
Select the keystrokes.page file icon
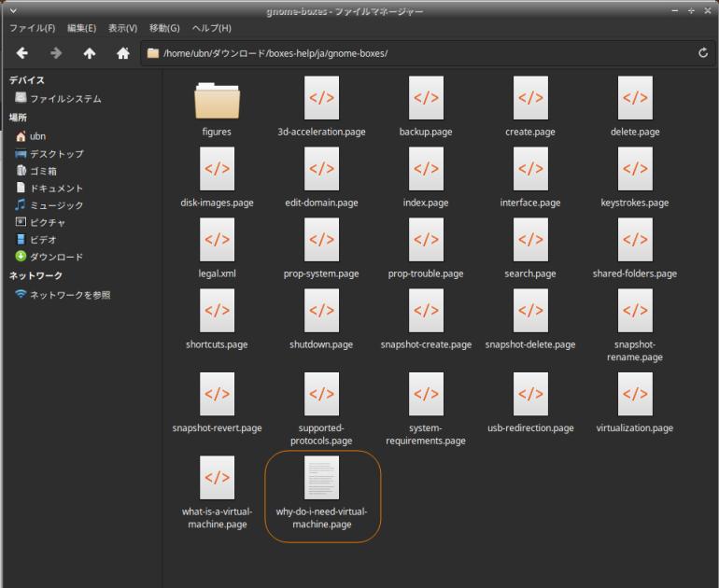click(635, 169)
